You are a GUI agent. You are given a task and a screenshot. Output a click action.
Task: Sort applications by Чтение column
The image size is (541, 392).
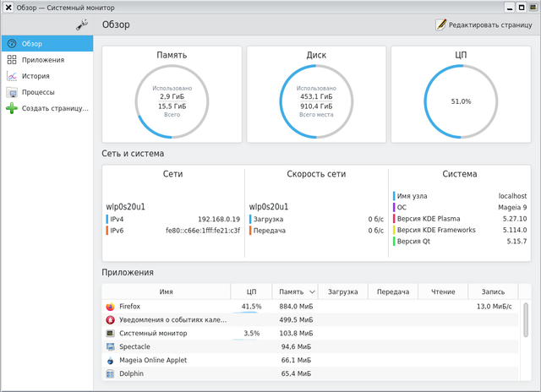click(443, 291)
